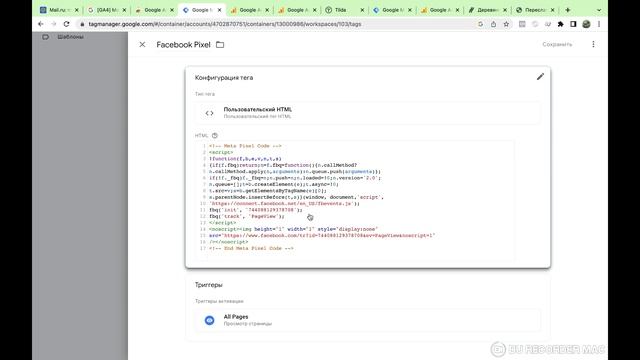Click the Конфигурация тега heading
The image size is (640, 360).
[x=224, y=78]
